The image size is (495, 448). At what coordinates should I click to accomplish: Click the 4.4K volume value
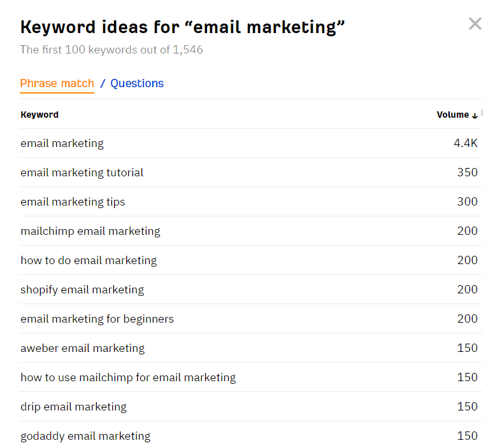tap(465, 143)
